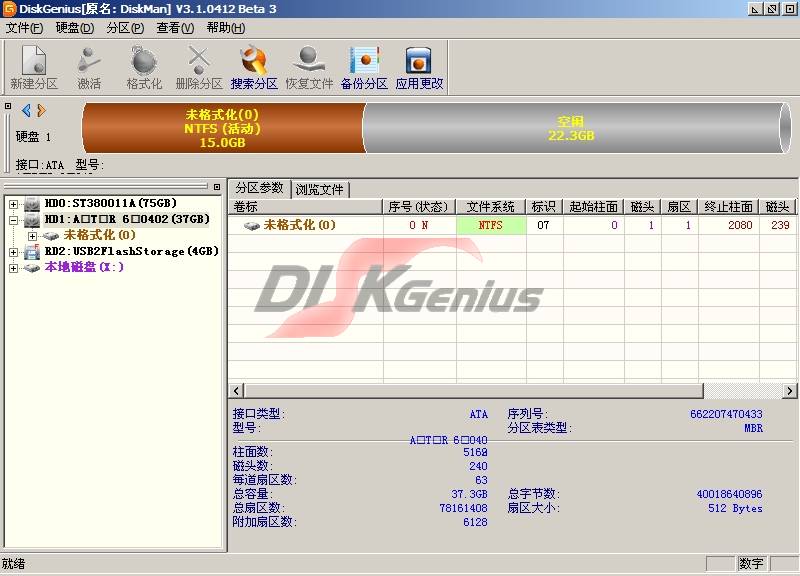
Task: Expand the 本地磁盘(X:) tree node
Action: (14, 268)
